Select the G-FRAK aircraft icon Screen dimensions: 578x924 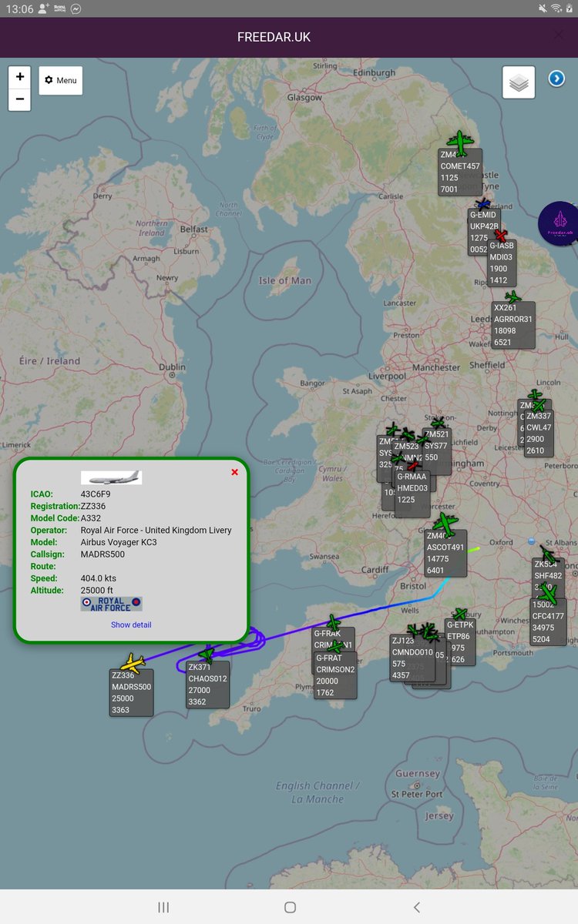(x=333, y=622)
